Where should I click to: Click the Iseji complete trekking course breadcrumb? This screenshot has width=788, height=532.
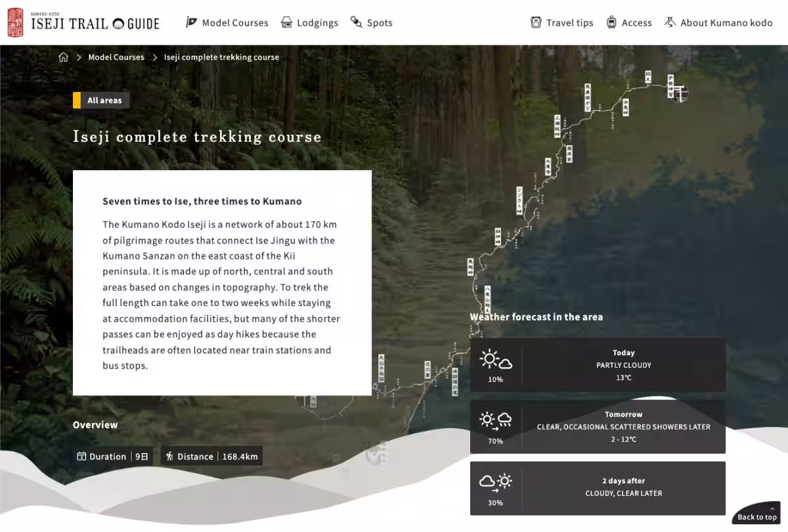[221, 57]
